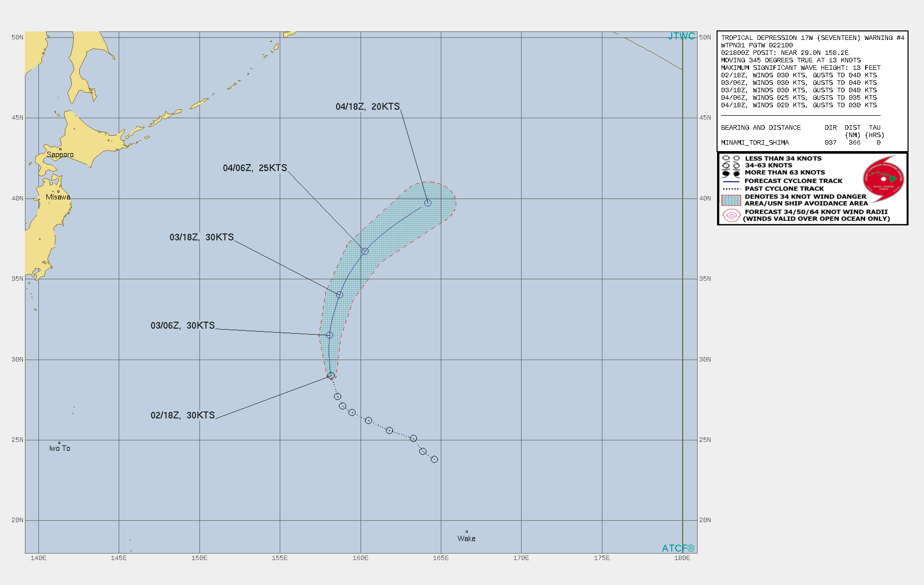Click the Joint Typhoon Warning Center logo
924x585 pixels.
coord(884,179)
